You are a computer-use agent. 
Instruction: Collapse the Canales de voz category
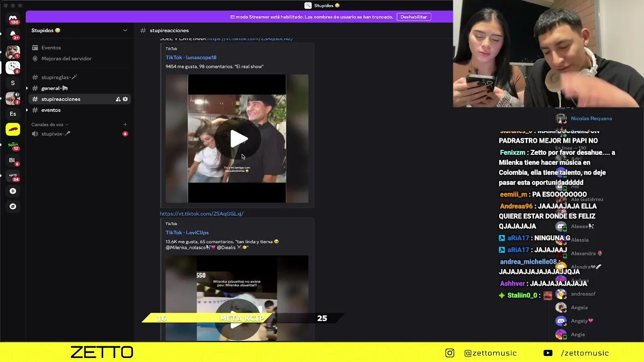click(50, 125)
